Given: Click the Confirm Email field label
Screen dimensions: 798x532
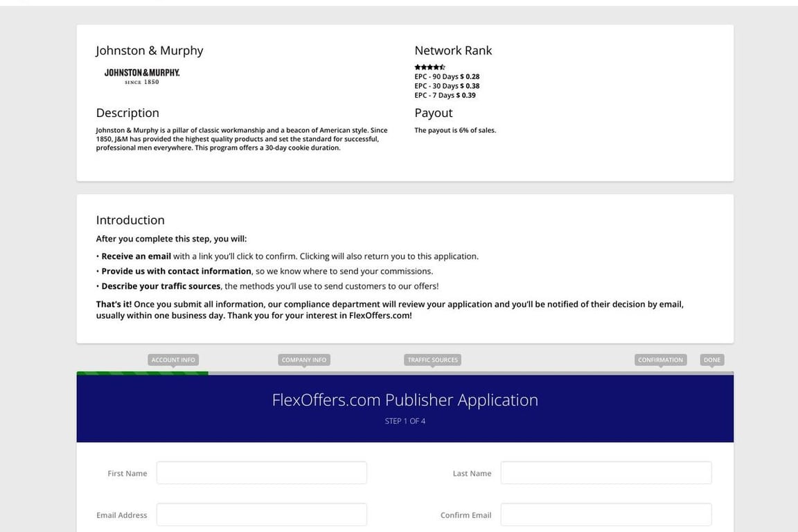Looking at the screenshot, I should pyautogui.click(x=465, y=515).
